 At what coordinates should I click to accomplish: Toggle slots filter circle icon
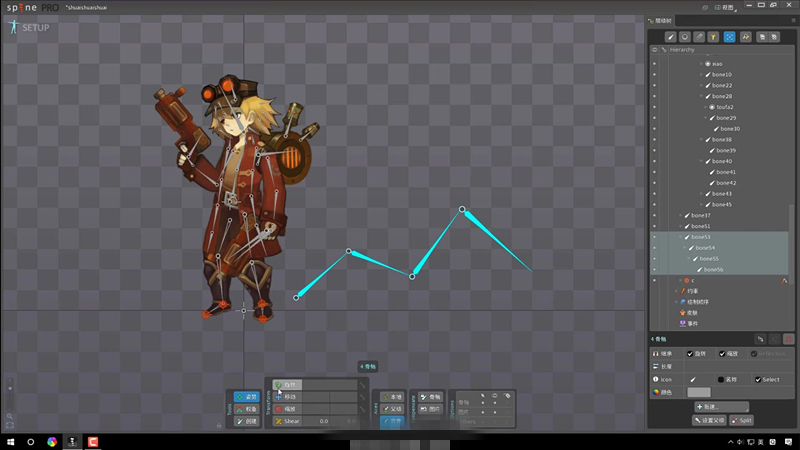point(685,37)
